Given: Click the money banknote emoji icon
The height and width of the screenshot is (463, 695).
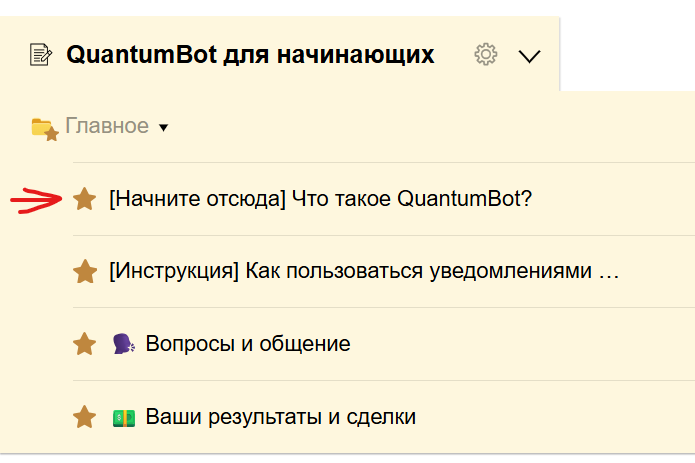Looking at the screenshot, I should 123,416.
